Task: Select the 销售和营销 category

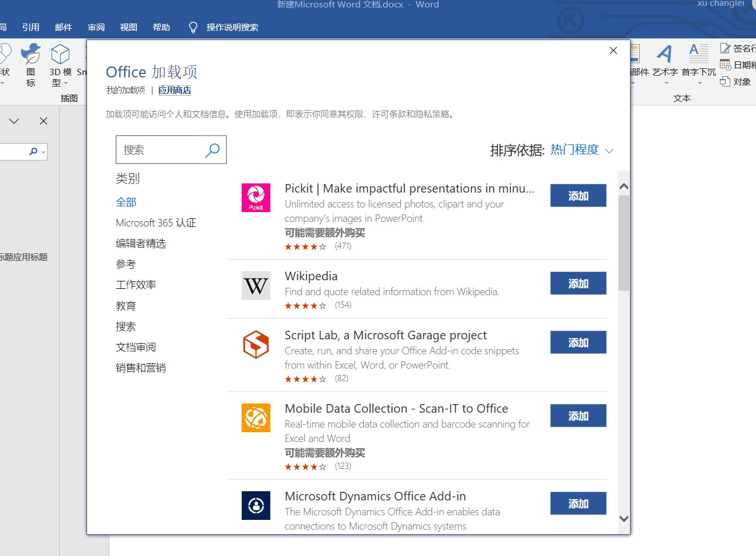Action: click(141, 368)
